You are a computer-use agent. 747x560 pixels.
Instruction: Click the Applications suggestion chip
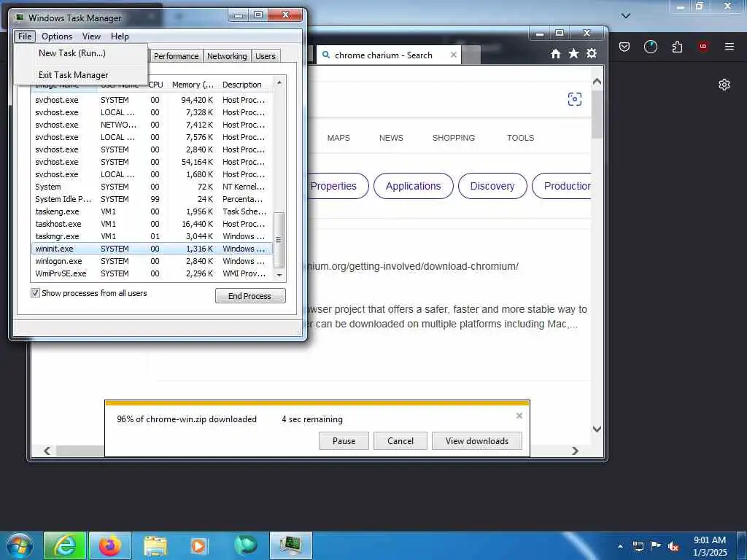(413, 186)
